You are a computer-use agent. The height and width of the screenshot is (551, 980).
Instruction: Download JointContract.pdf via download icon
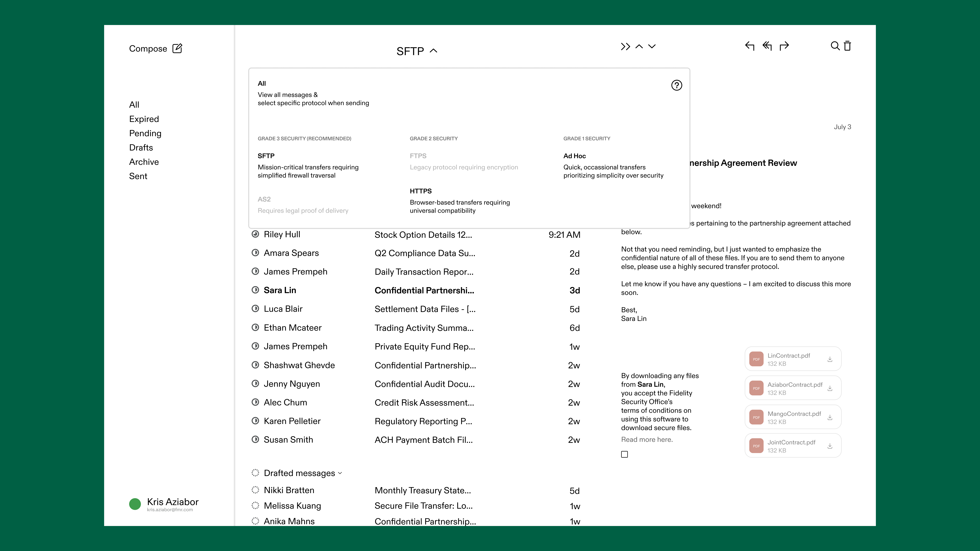830,446
